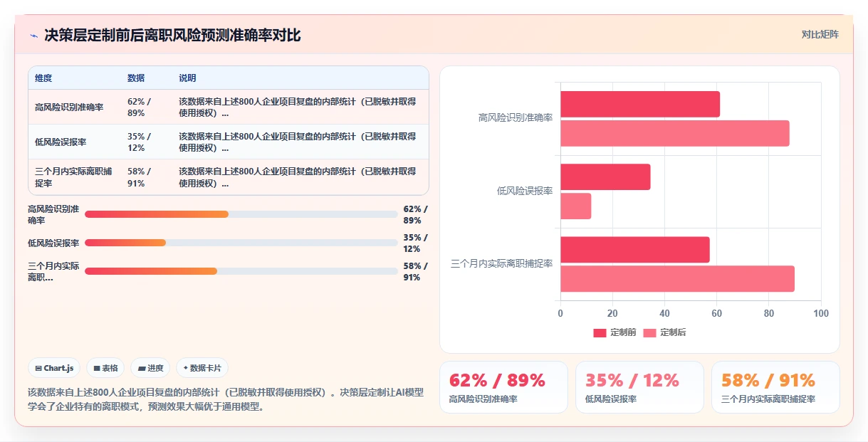The image size is (868, 442).
Task: Click the lightning icon beside the title
Action: pyautogui.click(x=33, y=36)
